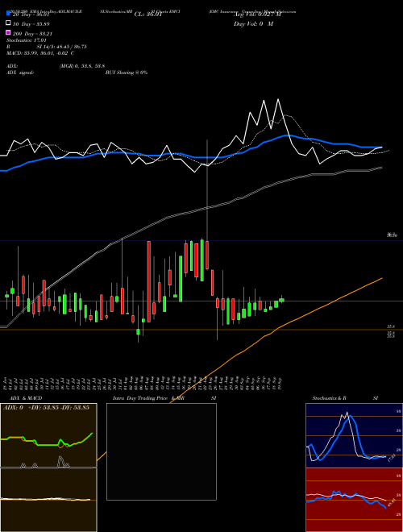Screen dimensions: 403x532
Task: Click the lower MACD sub-panel below the ADX chart
Action: (48, 500)
